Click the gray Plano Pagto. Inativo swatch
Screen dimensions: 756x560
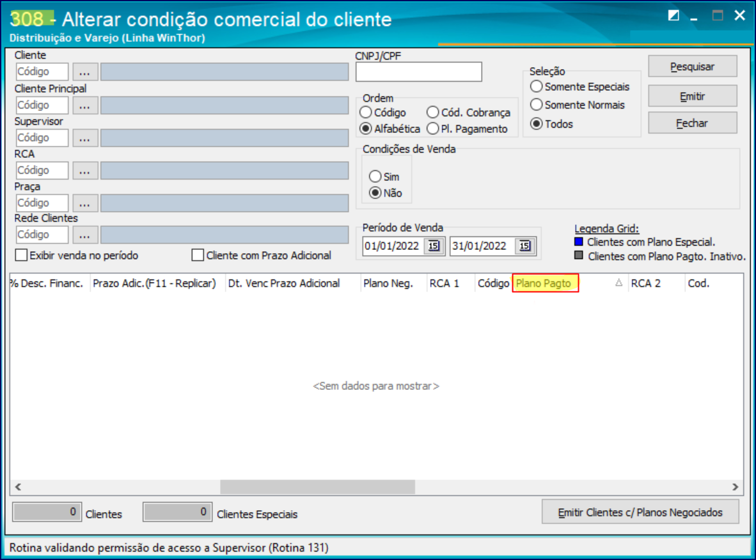[x=579, y=255]
